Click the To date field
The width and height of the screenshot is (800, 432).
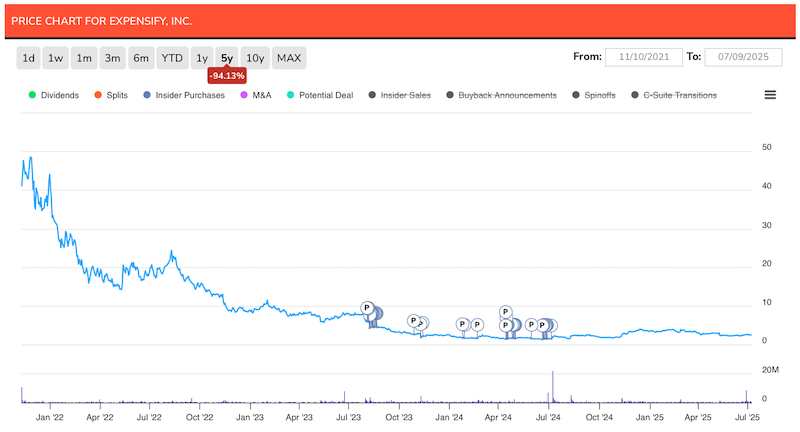(x=743, y=57)
